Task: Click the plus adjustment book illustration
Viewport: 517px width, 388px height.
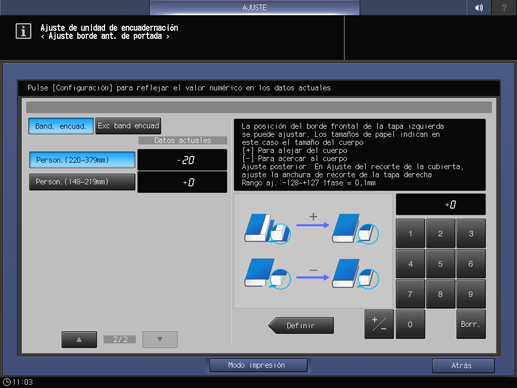Action: [312, 228]
